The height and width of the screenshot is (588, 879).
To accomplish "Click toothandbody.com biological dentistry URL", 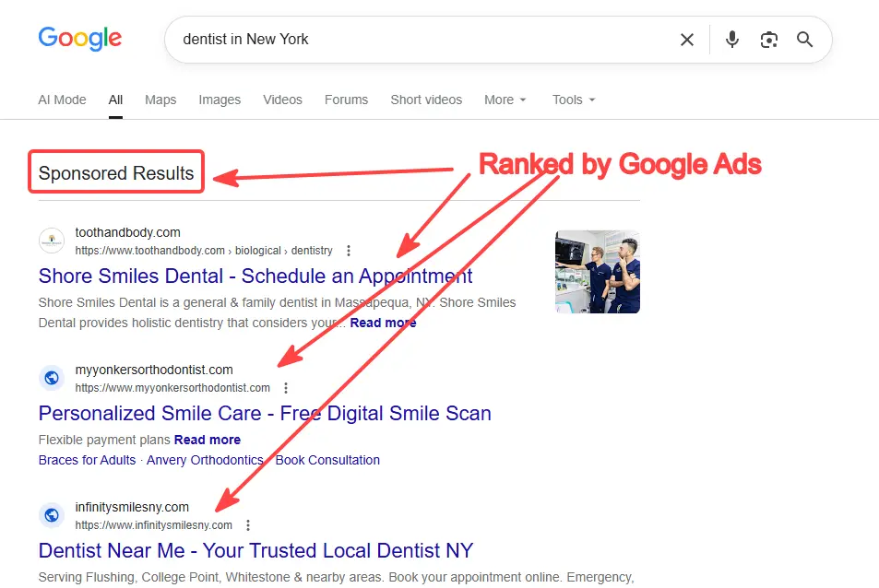I will (204, 251).
